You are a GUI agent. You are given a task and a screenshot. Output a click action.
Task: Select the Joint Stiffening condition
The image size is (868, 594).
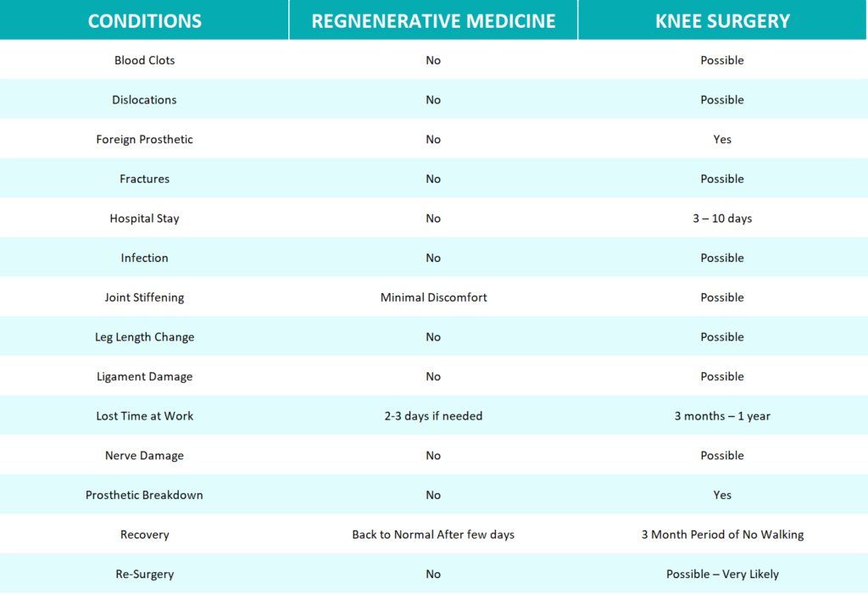click(144, 297)
